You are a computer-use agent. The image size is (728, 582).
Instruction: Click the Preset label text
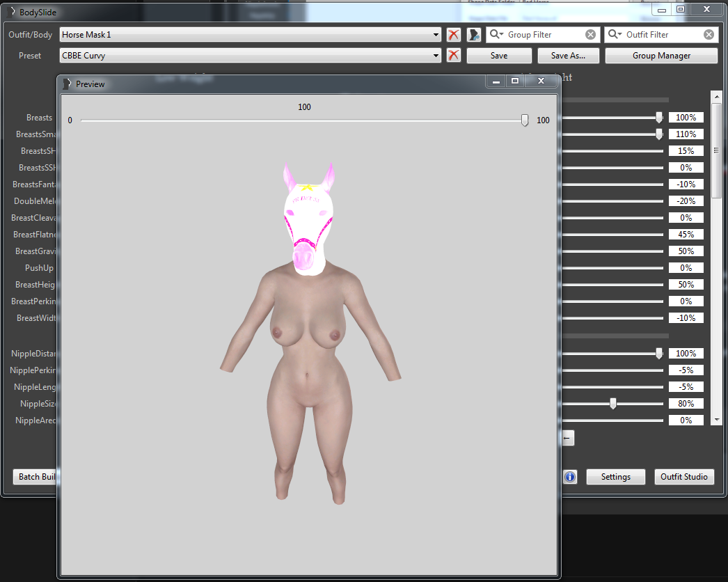click(x=30, y=55)
